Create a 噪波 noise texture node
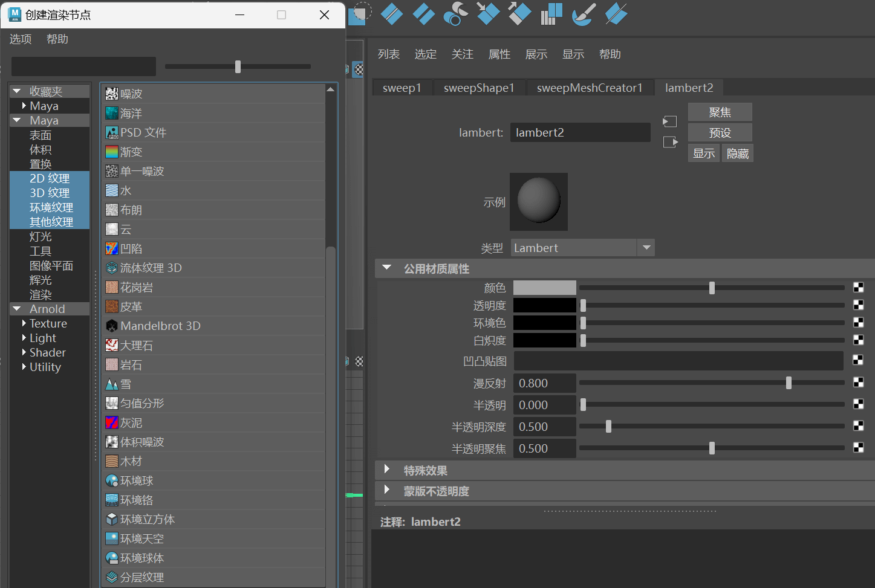 point(213,94)
